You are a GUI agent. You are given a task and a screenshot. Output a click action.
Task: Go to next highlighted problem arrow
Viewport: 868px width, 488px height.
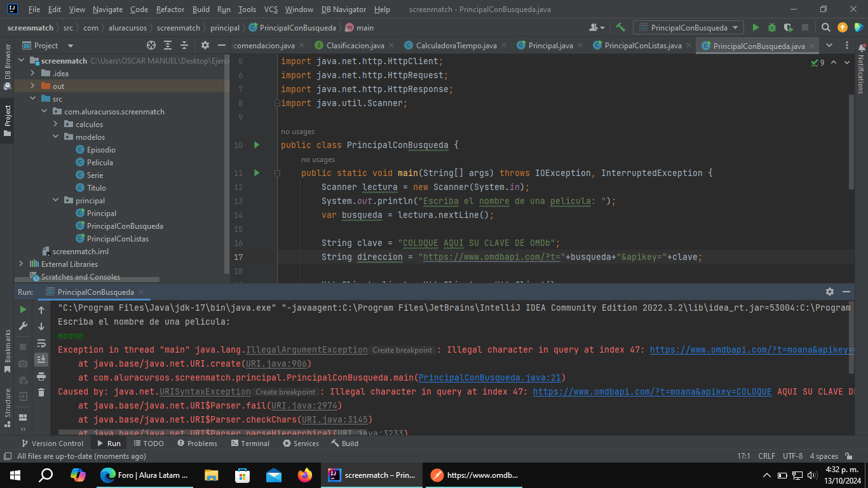pos(847,62)
